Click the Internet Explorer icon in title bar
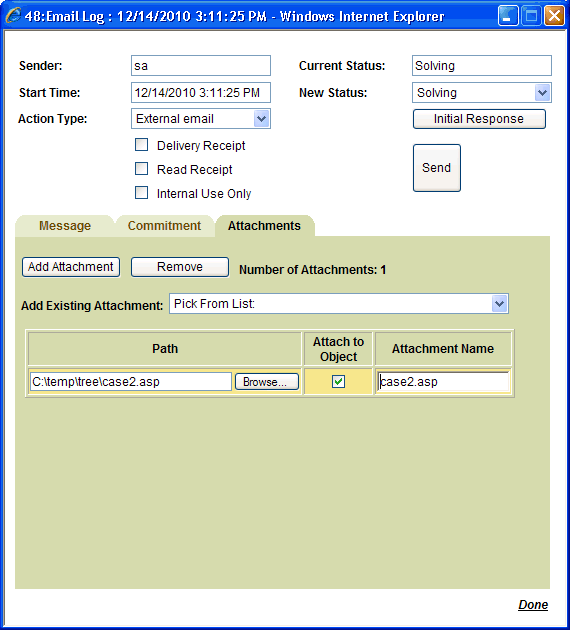The width and height of the screenshot is (570, 630). point(13,15)
